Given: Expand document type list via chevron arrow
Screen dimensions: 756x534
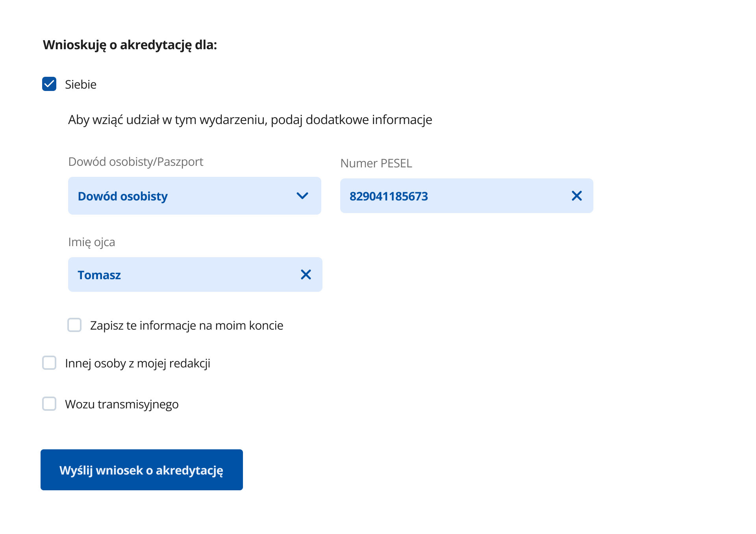Looking at the screenshot, I should 302,196.
